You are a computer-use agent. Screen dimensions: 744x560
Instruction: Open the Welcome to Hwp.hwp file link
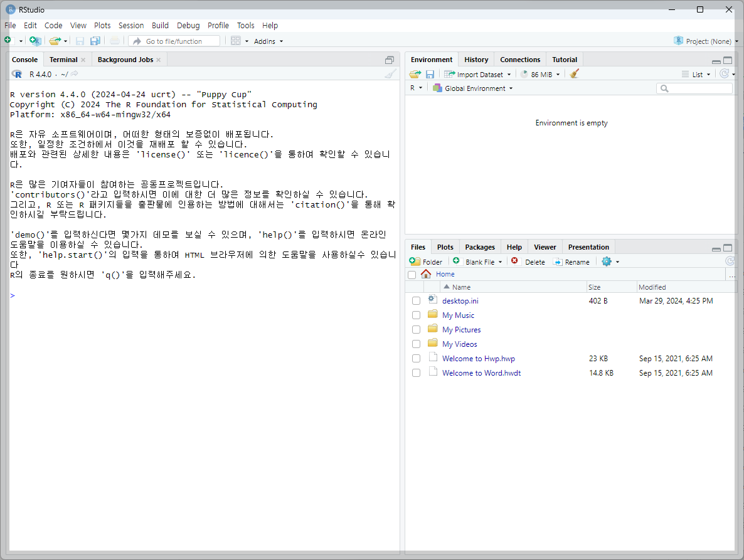[x=478, y=359]
